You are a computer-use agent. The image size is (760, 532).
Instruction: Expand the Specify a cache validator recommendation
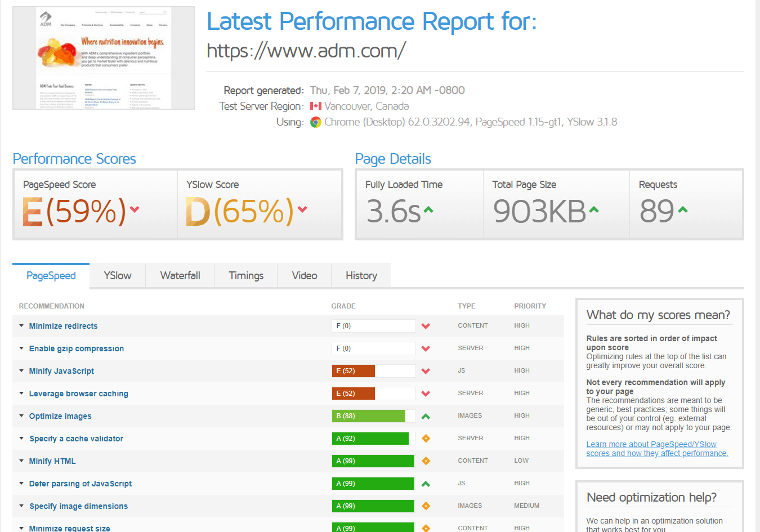click(x=21, y=438)
